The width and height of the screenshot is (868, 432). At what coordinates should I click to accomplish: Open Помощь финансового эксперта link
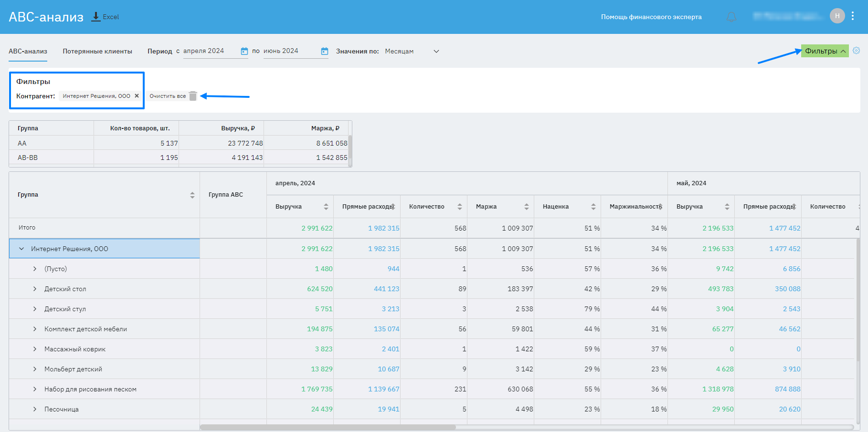(651, 17)
